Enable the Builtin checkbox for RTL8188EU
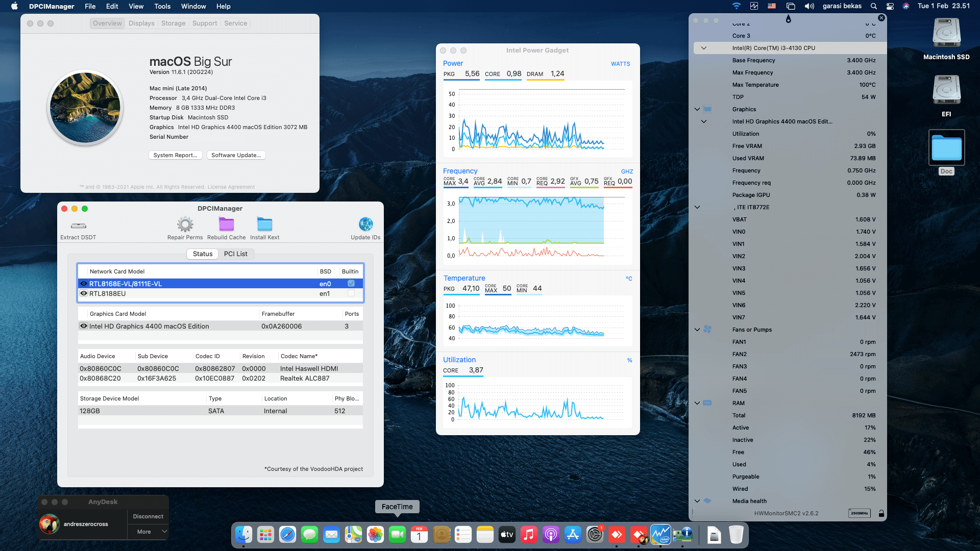The width and height of the screenshot is (980, 551). (351, 293)
